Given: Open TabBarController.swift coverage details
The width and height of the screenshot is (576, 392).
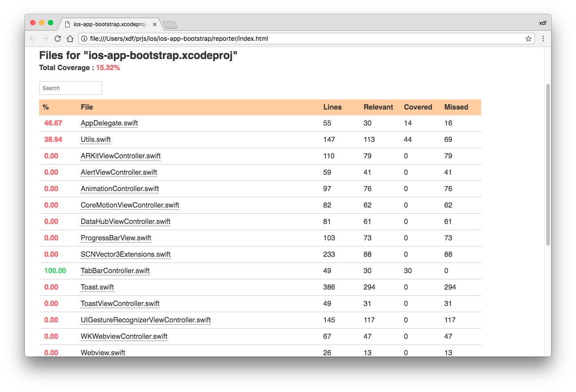Looking at the screenshot, I should pyautogui.click(x=115, y=271).
